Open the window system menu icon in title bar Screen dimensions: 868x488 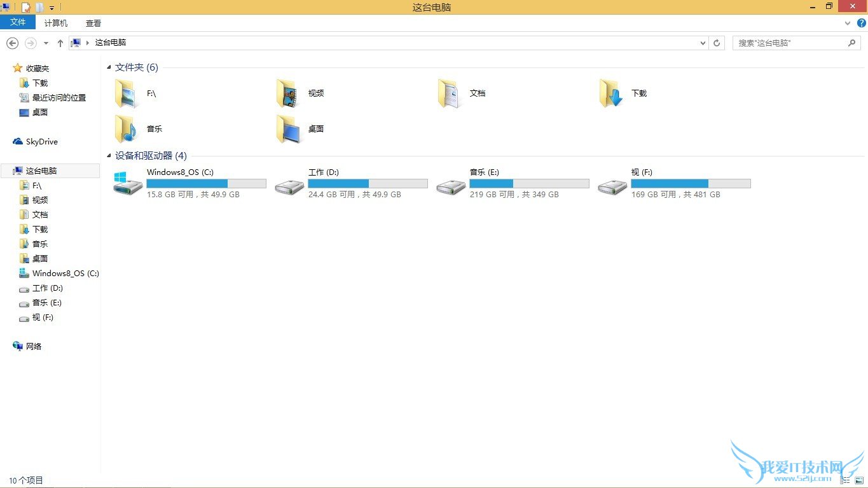pos(5,7)
